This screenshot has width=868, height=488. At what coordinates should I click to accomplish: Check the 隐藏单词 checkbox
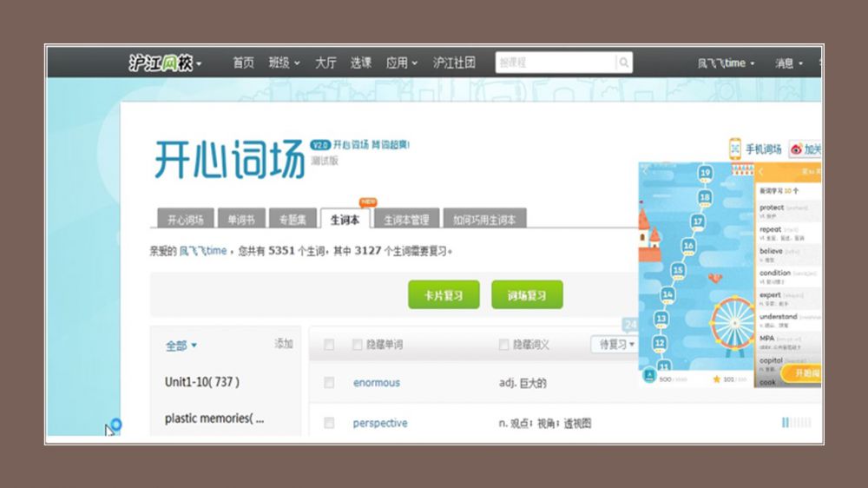pyautogui.click(x=358, y=345)
